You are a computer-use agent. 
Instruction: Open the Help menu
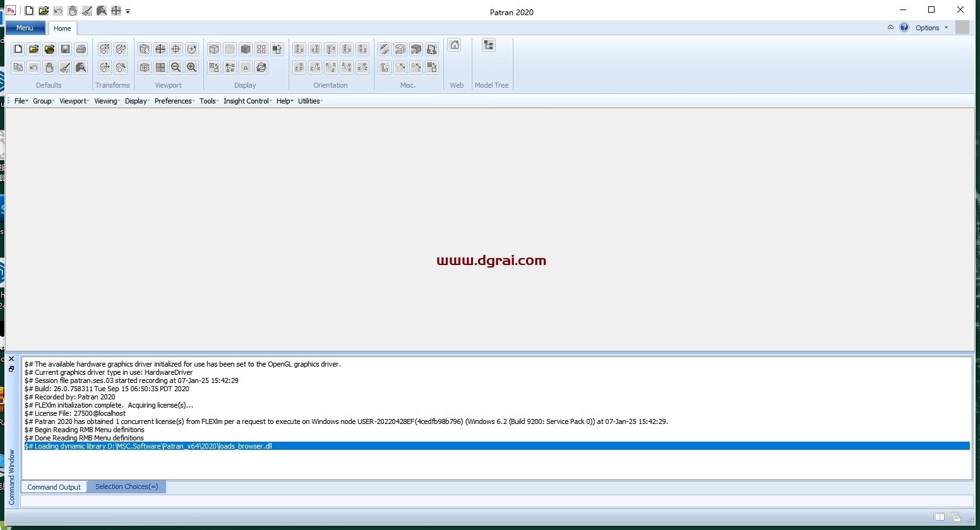tap(285, 101)
